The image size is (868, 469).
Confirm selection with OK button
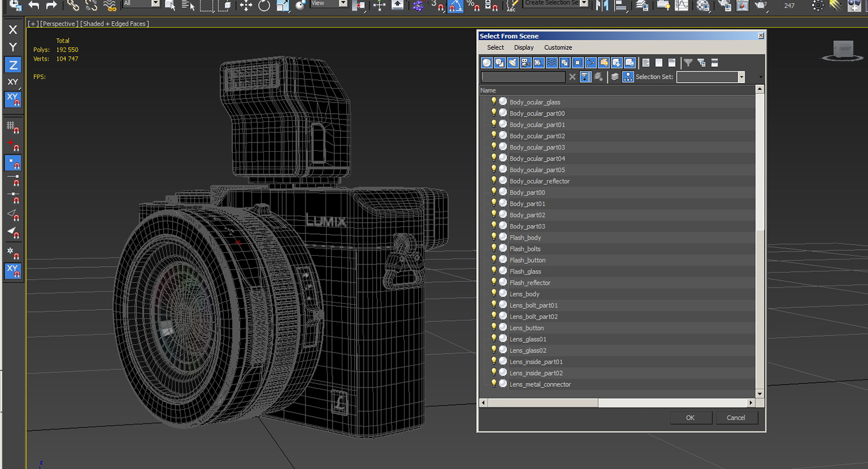point(690,417)
